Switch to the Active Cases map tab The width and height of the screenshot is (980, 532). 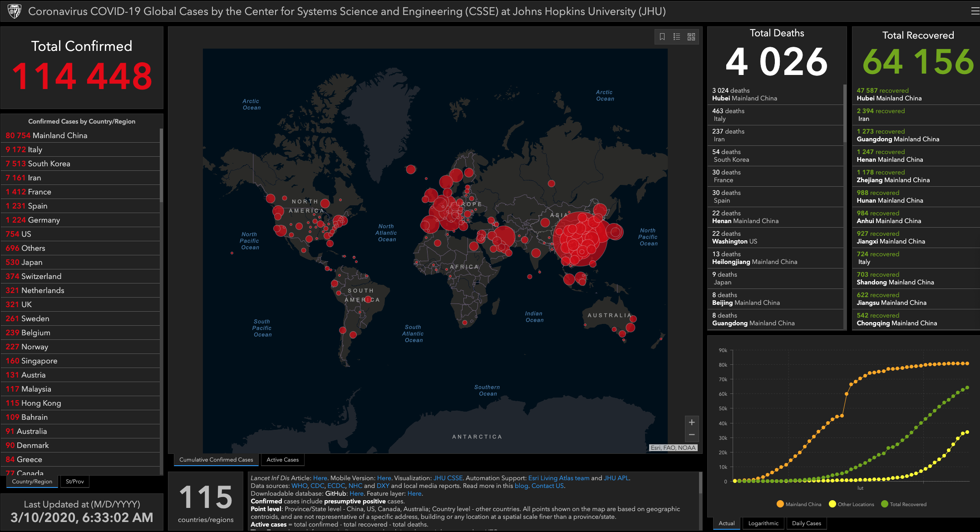click(282, 460)
